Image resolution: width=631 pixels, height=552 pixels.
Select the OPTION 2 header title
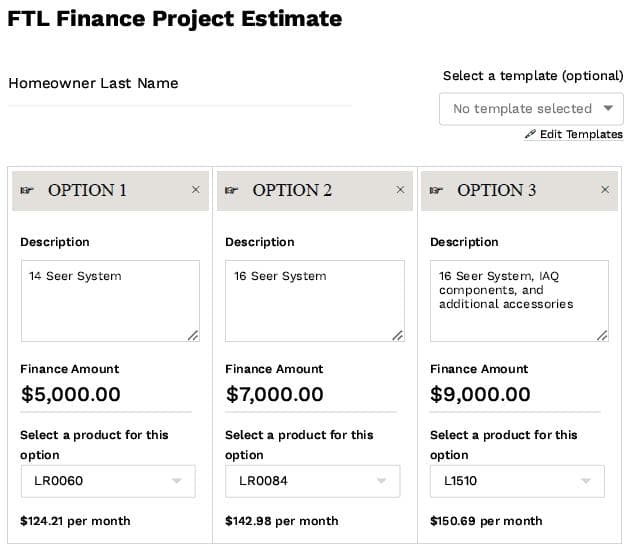pos(292,190)
